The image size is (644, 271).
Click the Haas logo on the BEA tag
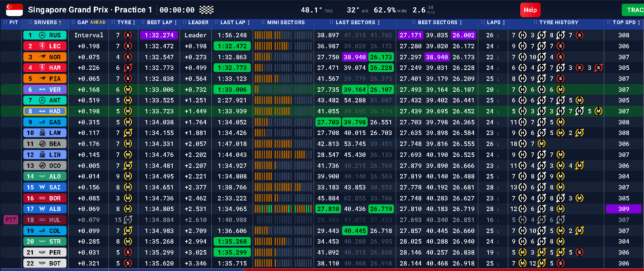42,144
